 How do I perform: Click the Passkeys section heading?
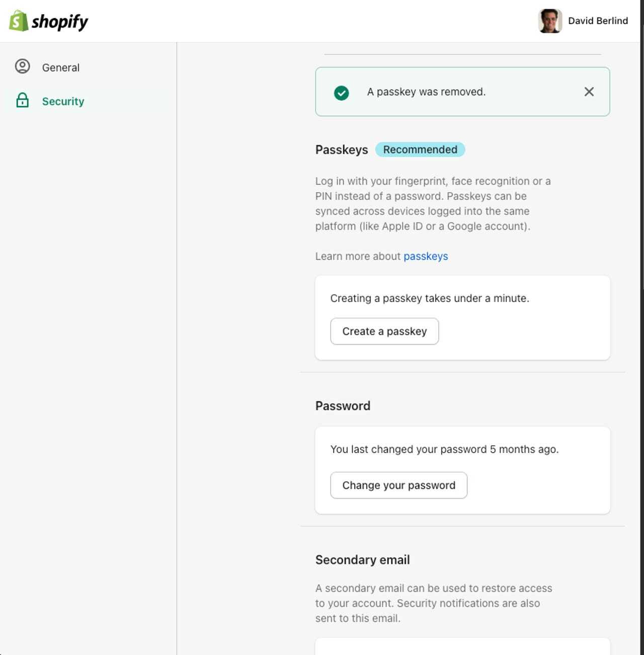tap(341, 150)
